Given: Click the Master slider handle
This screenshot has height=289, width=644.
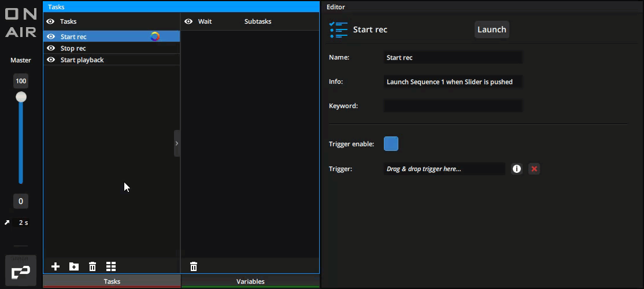Looking at the screenshot, I should click(21, 97).
